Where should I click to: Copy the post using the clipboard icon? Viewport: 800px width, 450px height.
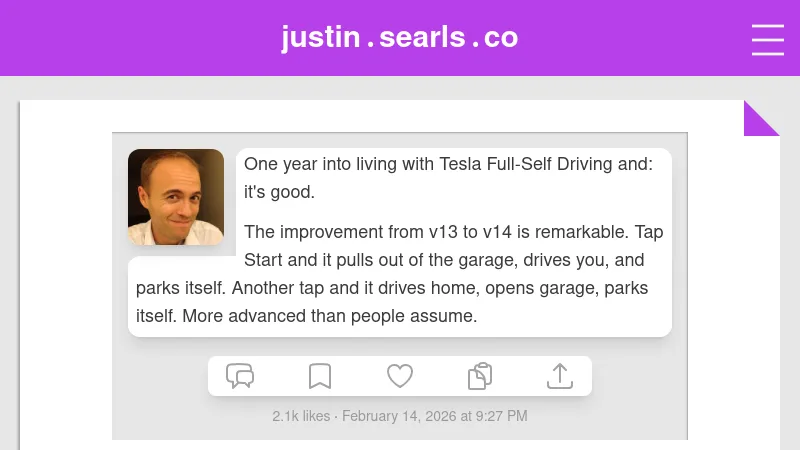point(480,376)
